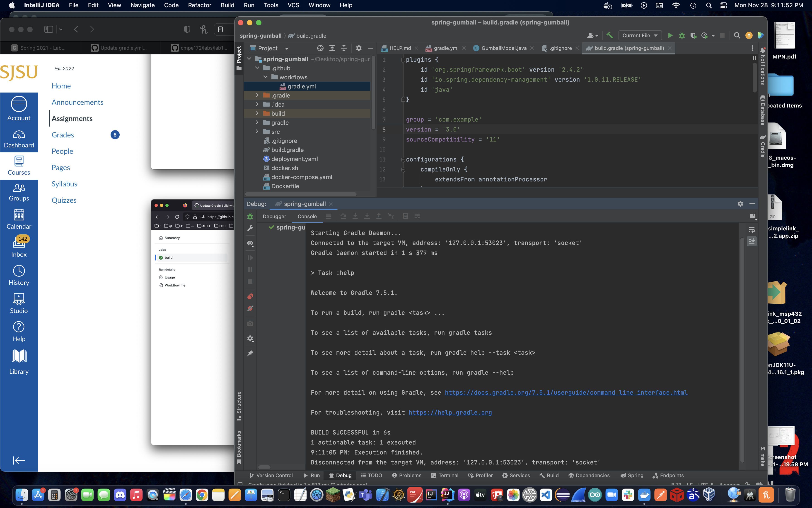The height and width of the screenshot is (508, 812).
Task: Click Pin Tab icon in Debug sidebar
Action: tap(250, 353)
